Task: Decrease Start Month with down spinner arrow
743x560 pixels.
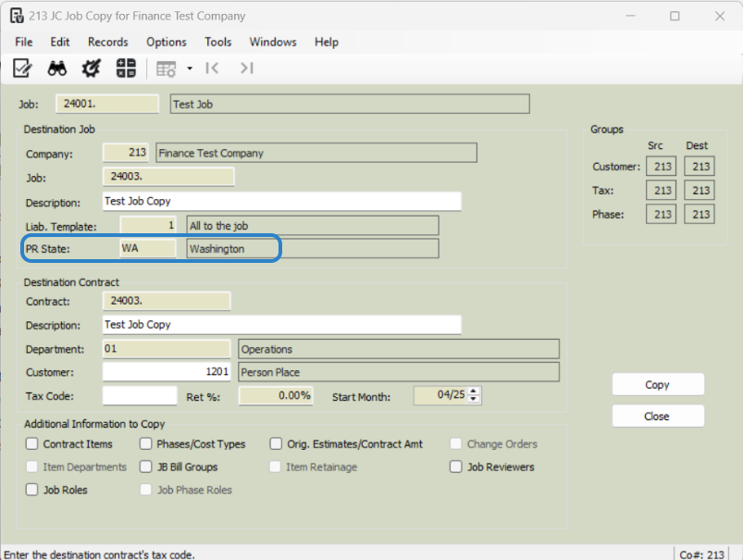Action: pyautogui.click(x=474, y=399)
